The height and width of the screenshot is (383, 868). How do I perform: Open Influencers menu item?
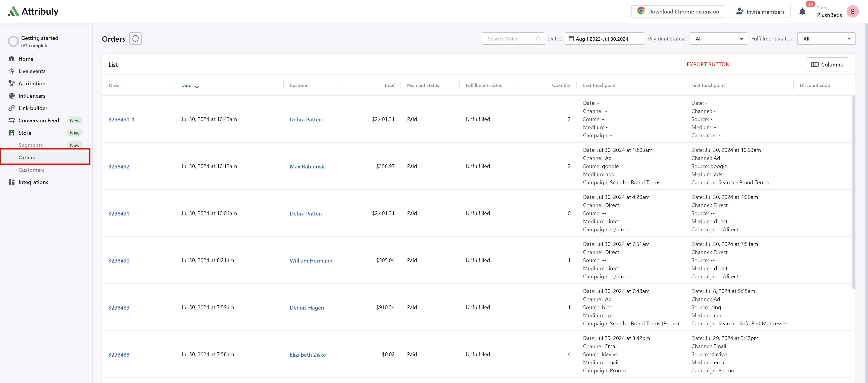point(32,96)
